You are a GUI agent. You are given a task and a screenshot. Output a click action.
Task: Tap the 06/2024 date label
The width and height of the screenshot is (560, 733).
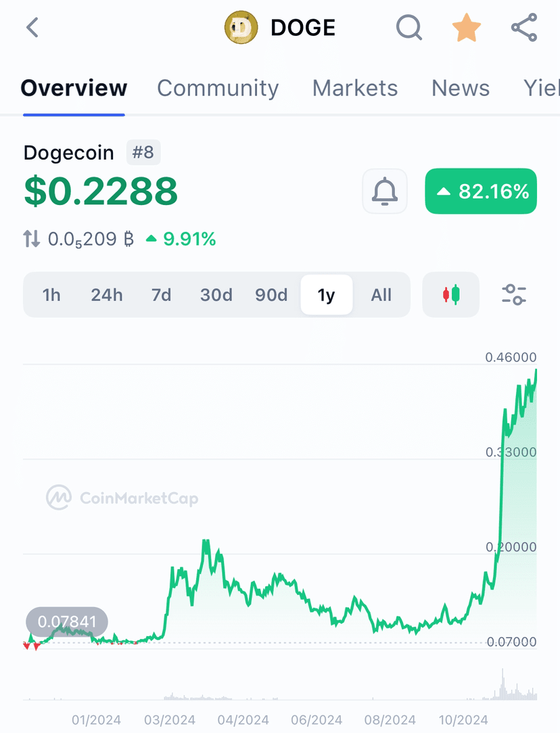pyautogui.click(x=317, y=720)
